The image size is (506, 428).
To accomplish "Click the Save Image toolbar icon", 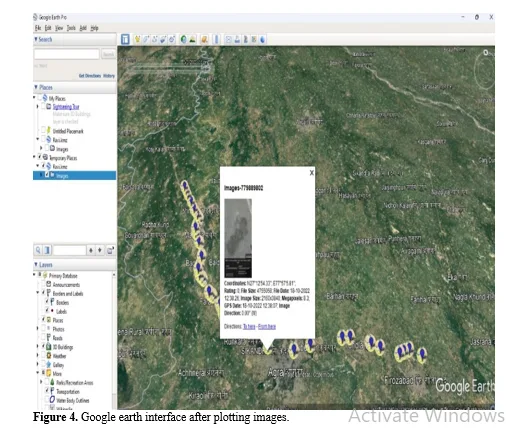I will (x=246, y=39).
